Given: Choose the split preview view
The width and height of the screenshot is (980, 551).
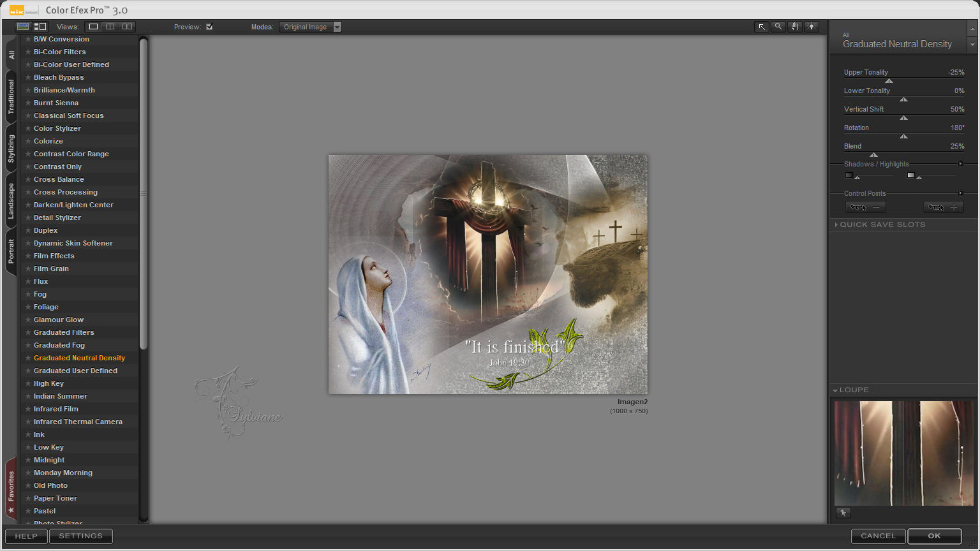Looking at the screenshot, I should (110, 27).
